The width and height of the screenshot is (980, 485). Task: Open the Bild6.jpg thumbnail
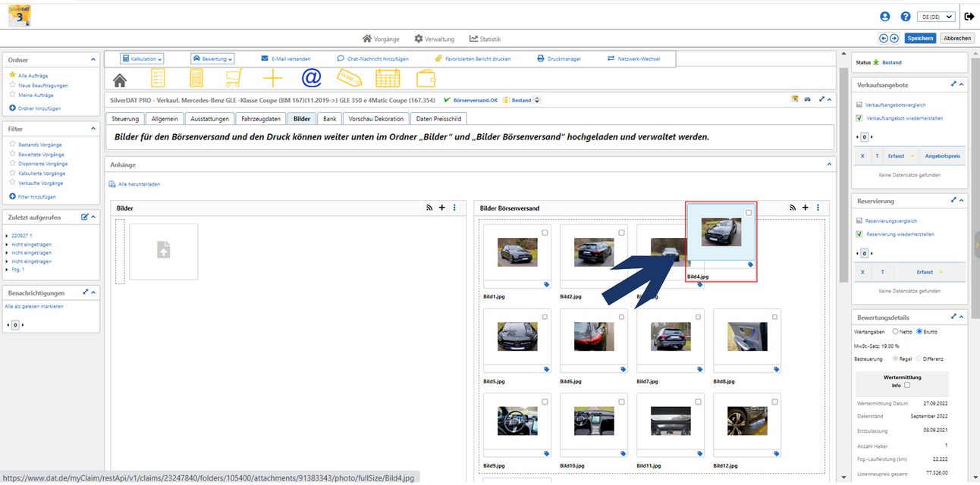[594, 336]
